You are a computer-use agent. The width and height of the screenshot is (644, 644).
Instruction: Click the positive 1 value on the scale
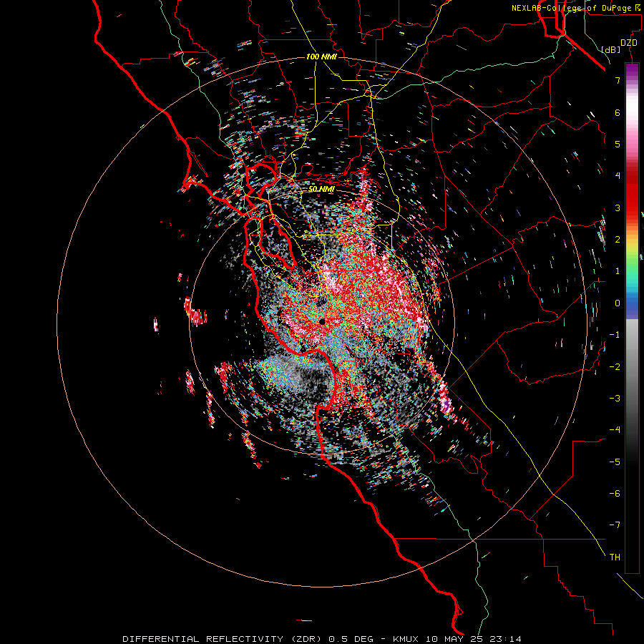pos(618,271)
